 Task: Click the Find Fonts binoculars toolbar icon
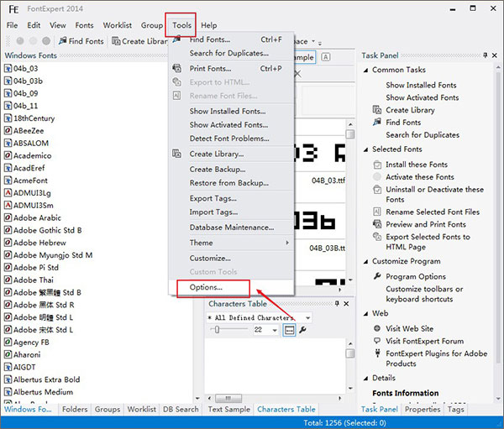pyautogui.click(x=60, y=41)
